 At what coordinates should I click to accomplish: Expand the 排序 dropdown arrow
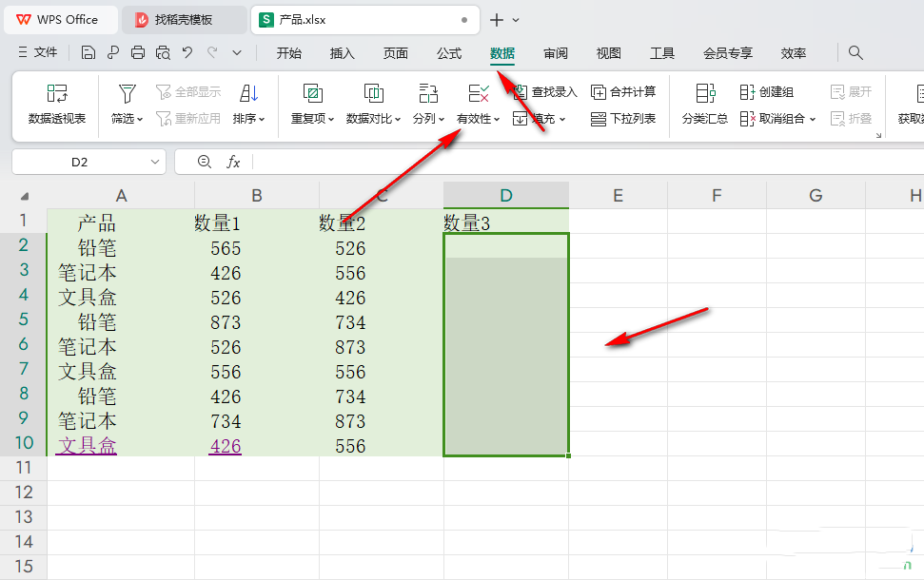(x=262, y=119)
